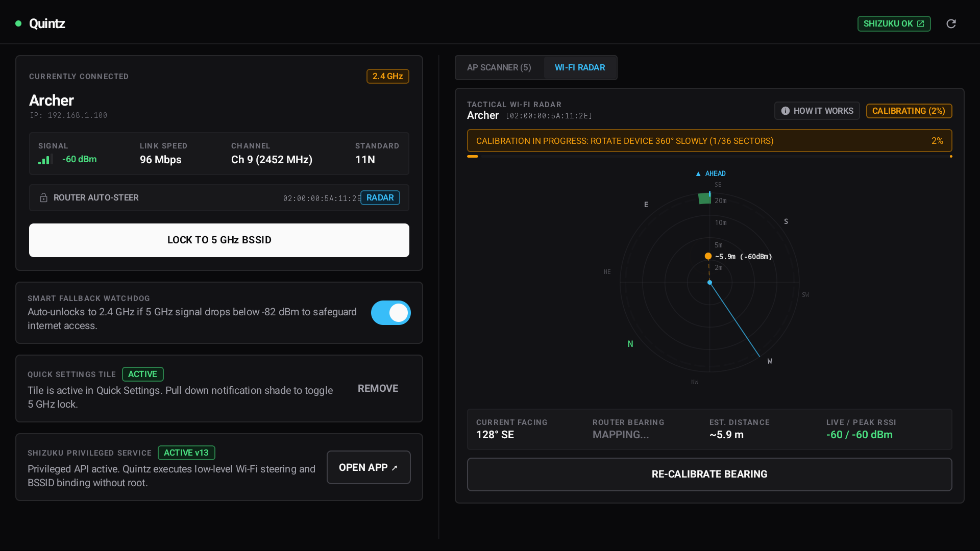Click the info icon in How It Works

(786, 111)
